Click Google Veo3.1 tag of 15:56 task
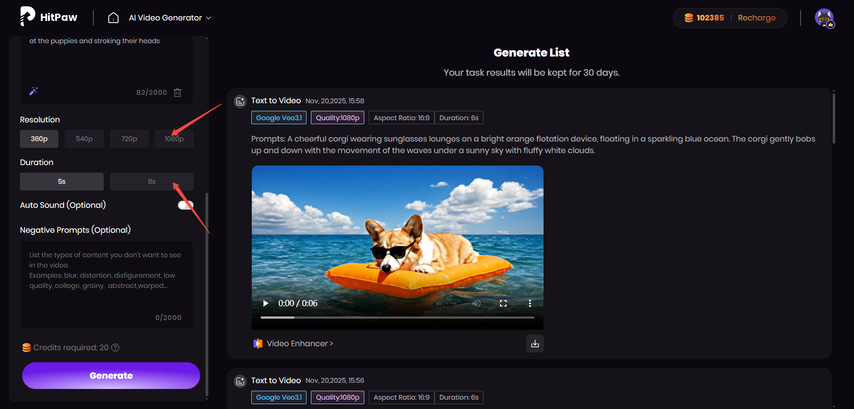The width and height of the screenshot is (854, 409). point(279,398)
